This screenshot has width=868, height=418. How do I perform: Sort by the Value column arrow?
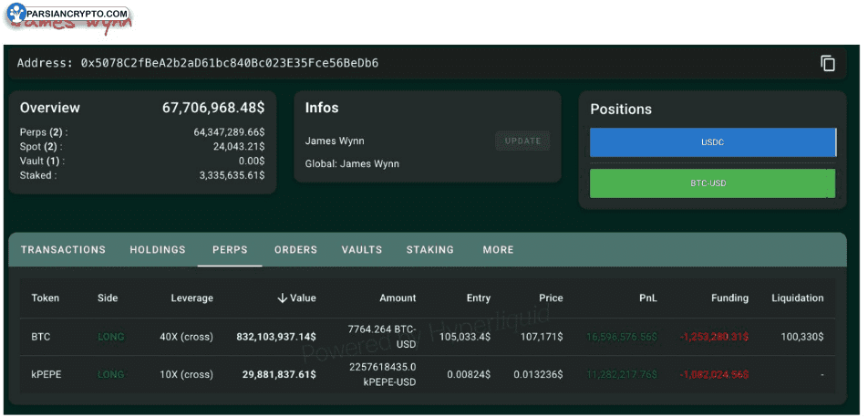coord(283,298)
